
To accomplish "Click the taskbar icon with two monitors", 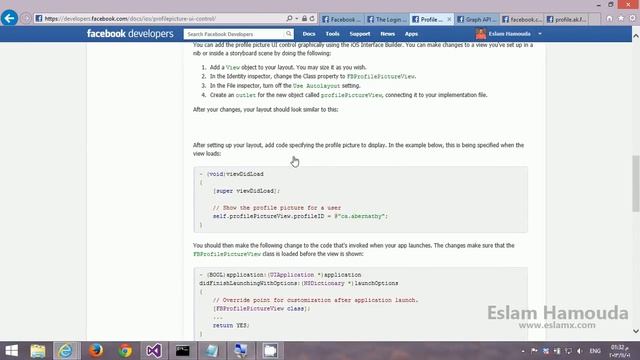I will 241,351.
